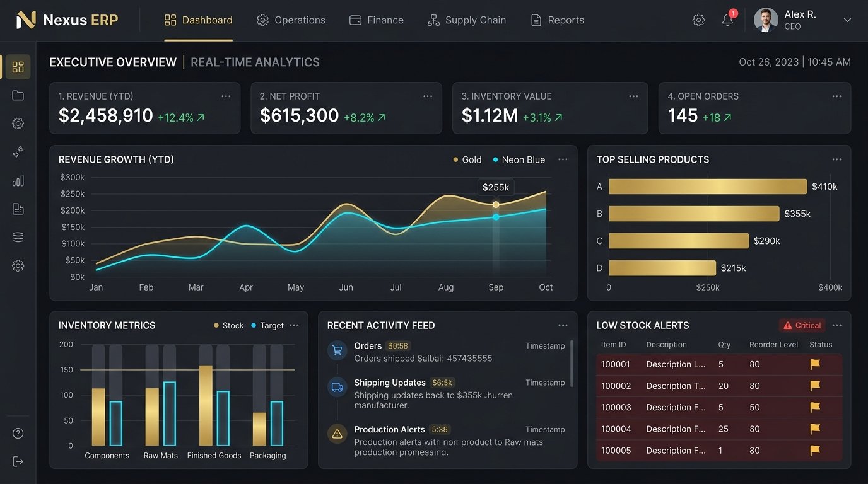Open the database stack sidebar icon
The height and width of the screenshot is (484, 868).
18,238
